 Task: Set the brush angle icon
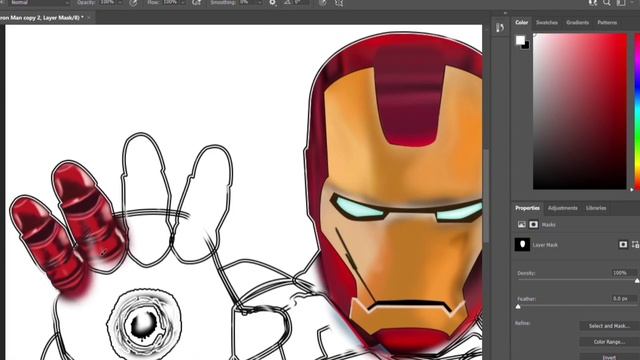[x=287, y=3]
